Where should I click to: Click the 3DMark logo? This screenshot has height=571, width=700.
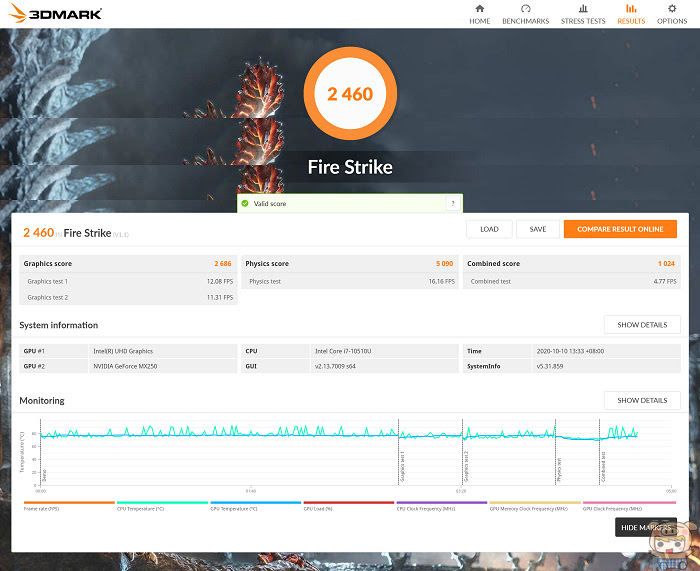pos(55,13)
